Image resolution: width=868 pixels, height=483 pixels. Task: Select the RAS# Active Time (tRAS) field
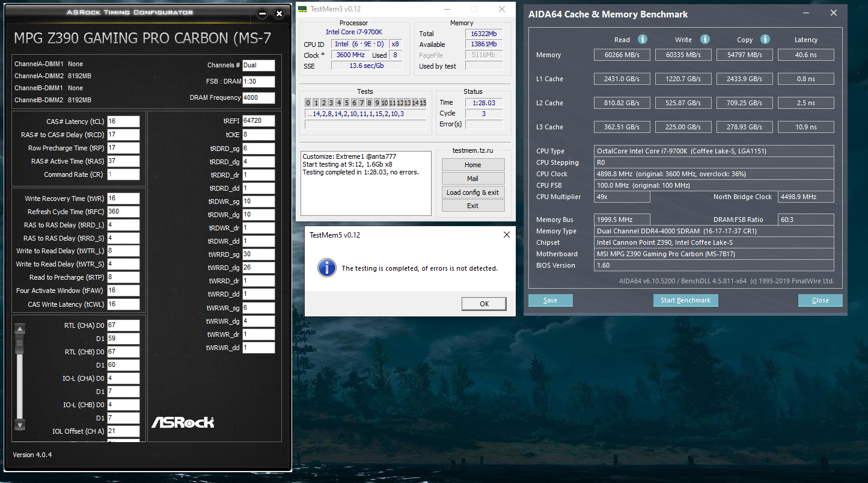123,161
